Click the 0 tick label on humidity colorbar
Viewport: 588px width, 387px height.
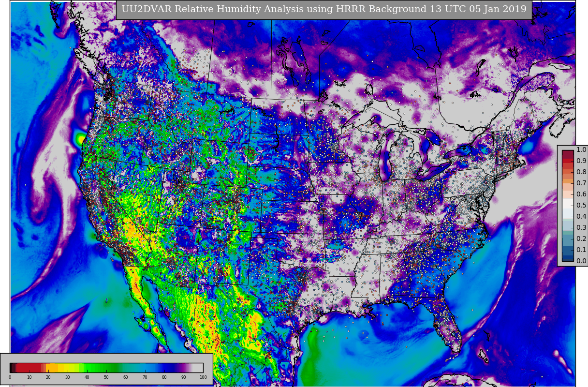(10, 377)
